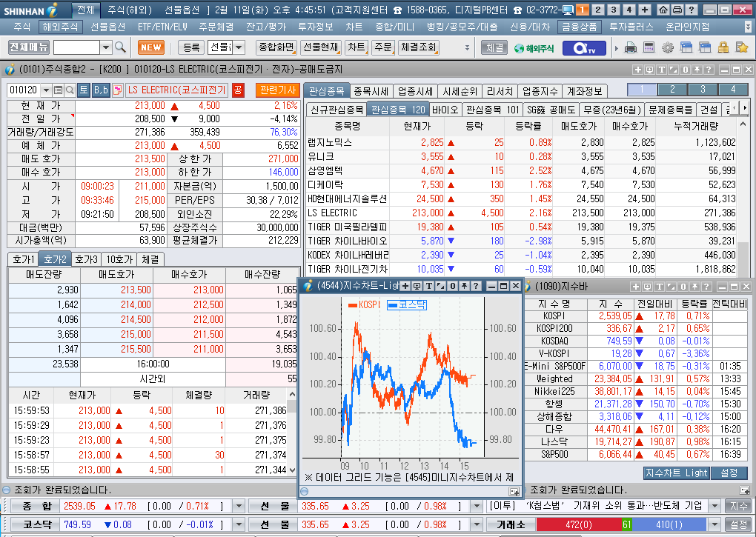Screen dimensions: 756x537
Task: Expand stock code 010120 history dropdown
Action: tap(46, 90)
